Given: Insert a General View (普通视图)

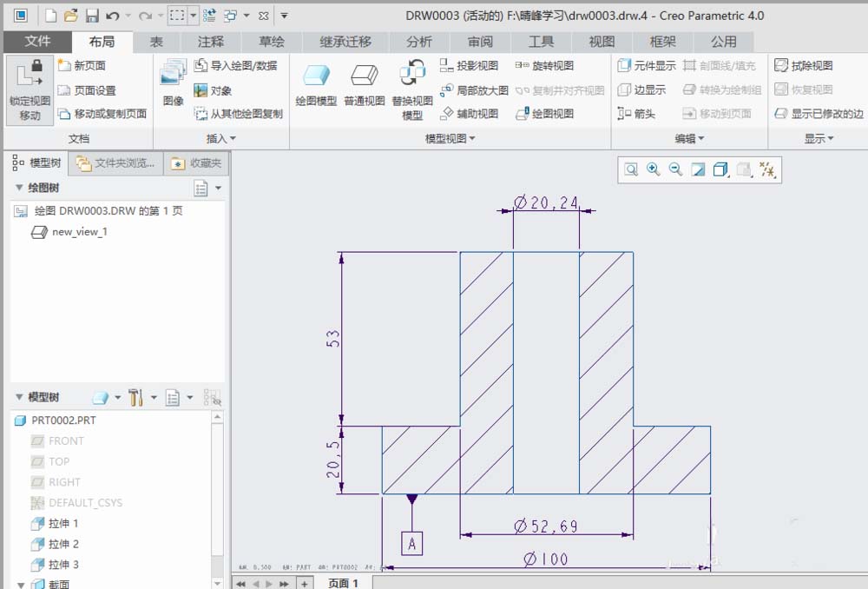Looking at the screenshot, I should (x=365, y=85).
